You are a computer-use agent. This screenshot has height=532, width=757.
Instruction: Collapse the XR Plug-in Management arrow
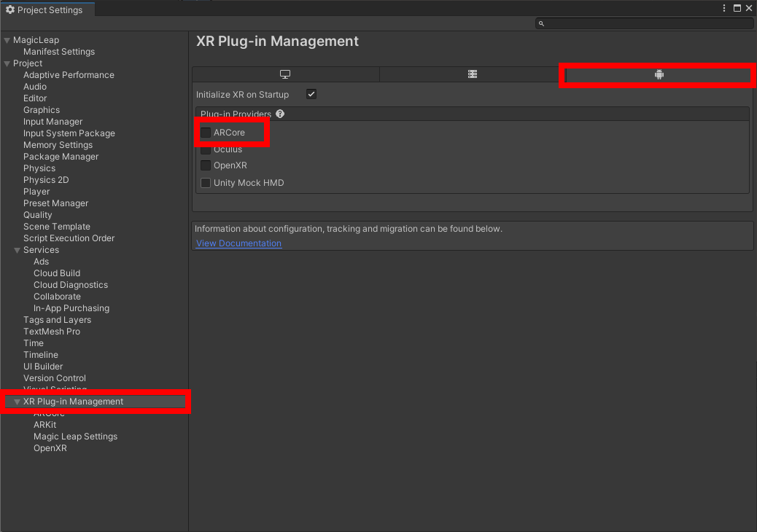[x=18, y=402]
